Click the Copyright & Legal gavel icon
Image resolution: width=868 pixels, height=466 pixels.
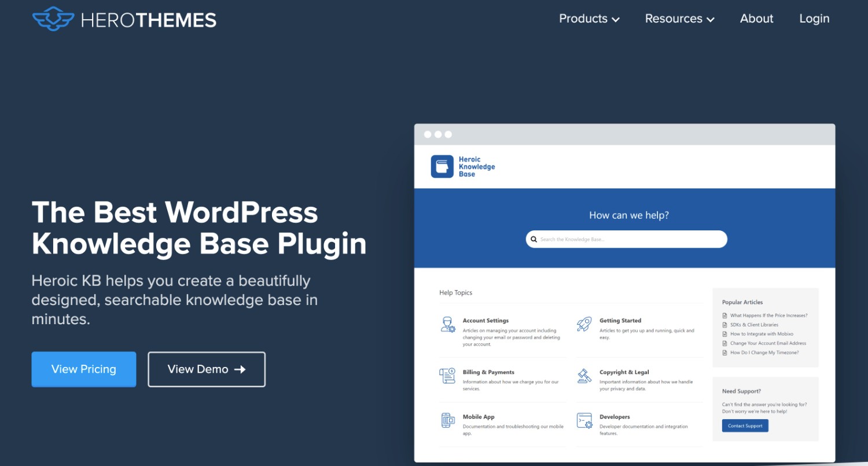[x=584, y=376]
